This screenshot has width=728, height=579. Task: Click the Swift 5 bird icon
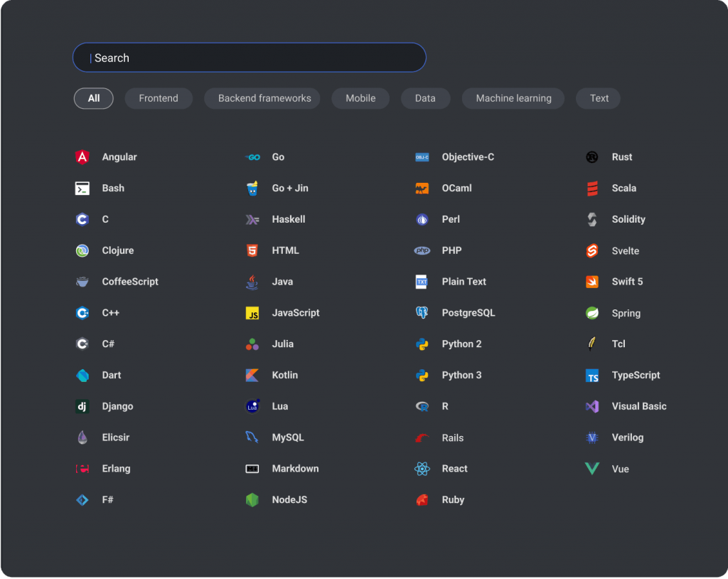pyautogui.click(x=592, y=282)
